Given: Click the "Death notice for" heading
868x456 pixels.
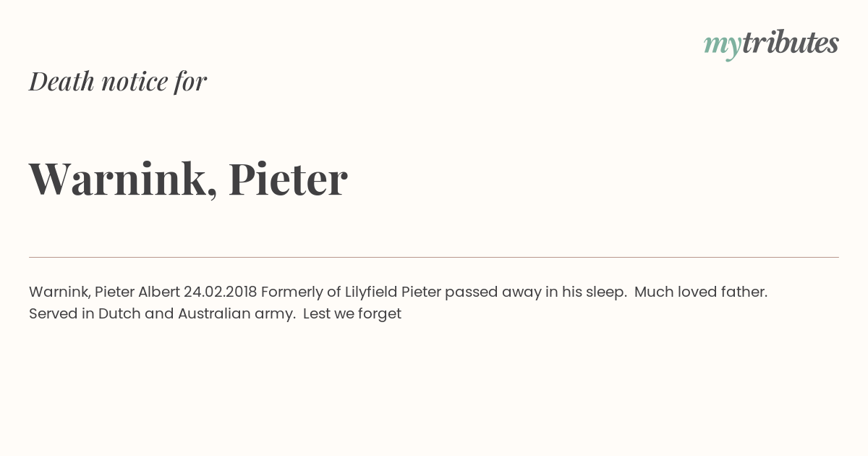Looking at the screenshot, I should point(118,82).
